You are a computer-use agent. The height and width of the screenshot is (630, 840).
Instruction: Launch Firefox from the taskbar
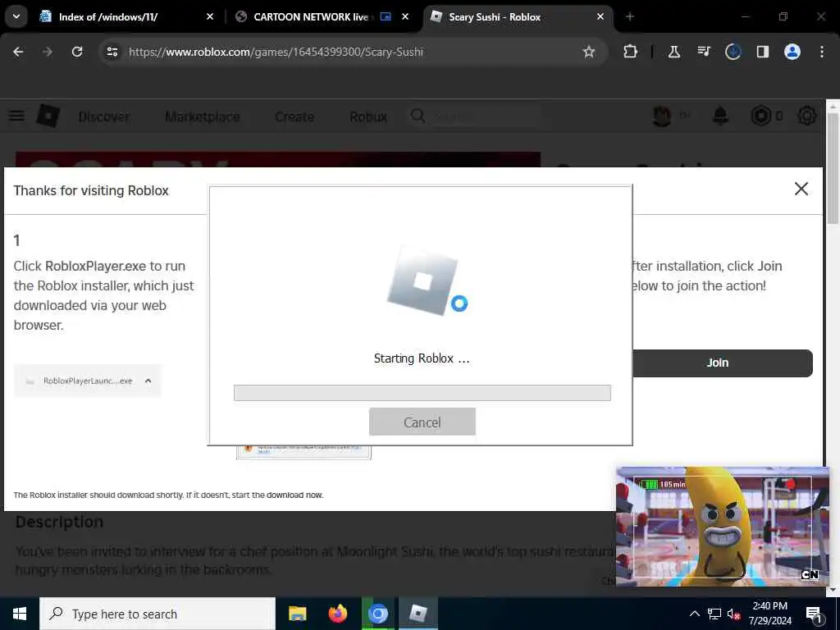pyautogui.click(x=337, y=614)
